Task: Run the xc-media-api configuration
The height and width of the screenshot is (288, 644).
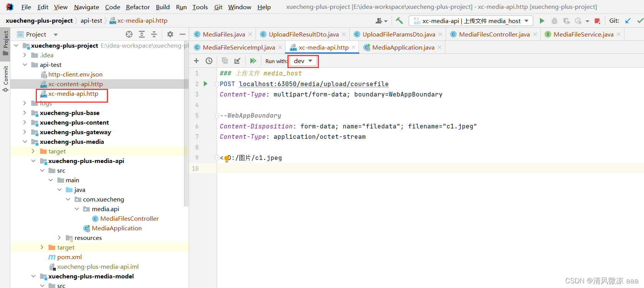Action: [542, 21]
